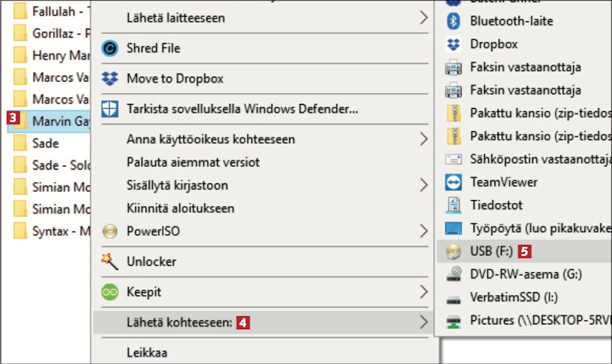Click the PowerISO disc icon

pyautogui.click(x=110, y=231)
